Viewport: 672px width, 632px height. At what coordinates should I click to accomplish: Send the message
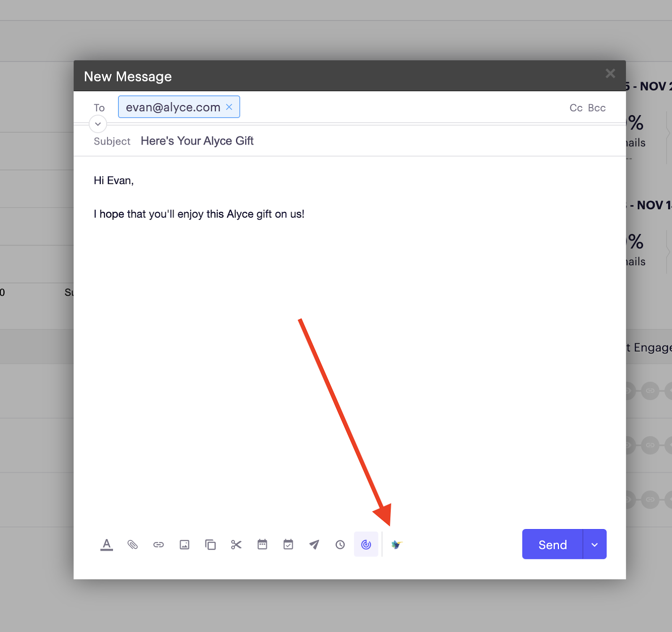click(x=552, y=544)
